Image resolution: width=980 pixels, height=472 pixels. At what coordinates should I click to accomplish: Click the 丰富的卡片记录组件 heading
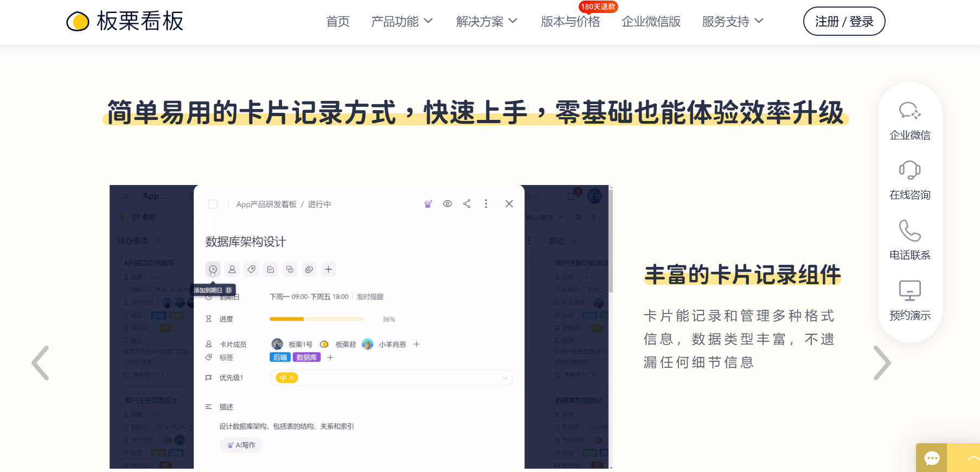[742, 275]
